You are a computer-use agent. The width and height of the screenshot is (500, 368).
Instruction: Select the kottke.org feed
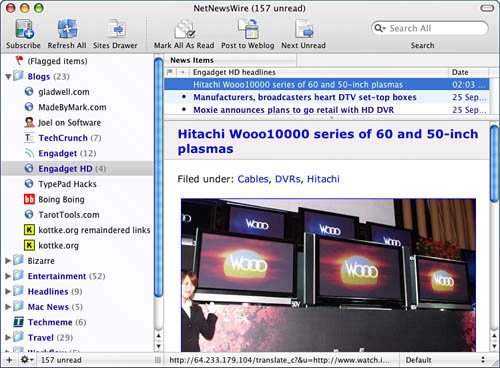coord(77,245)
